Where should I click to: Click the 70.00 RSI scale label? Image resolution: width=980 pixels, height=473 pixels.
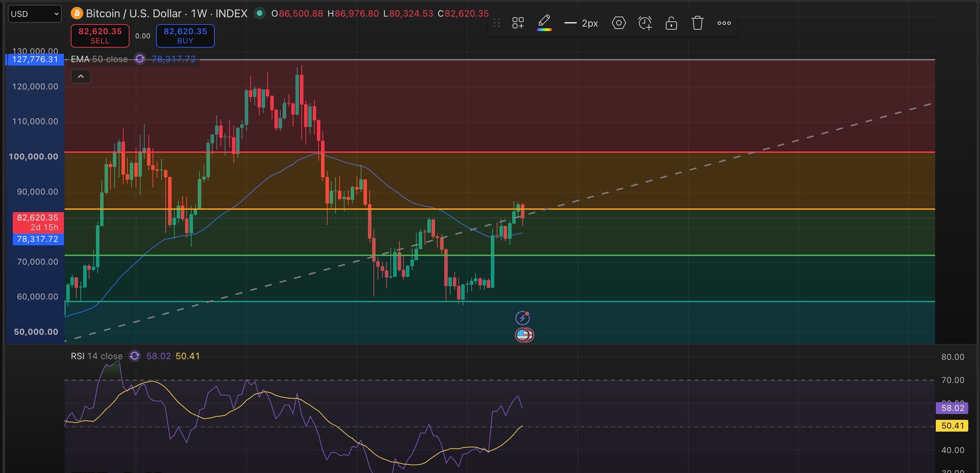[953, 380]
